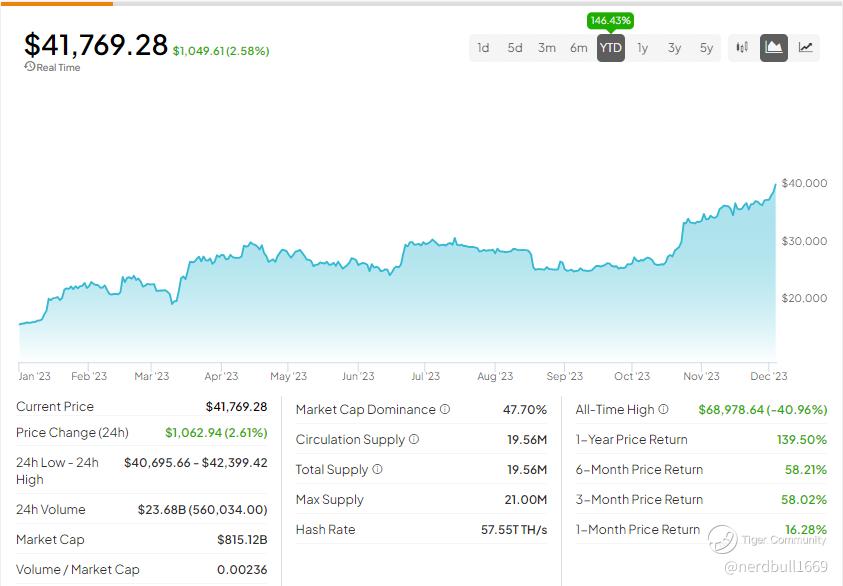Select the 3y time range
Screen dimensions: 843x586
(x=674, y=48)
